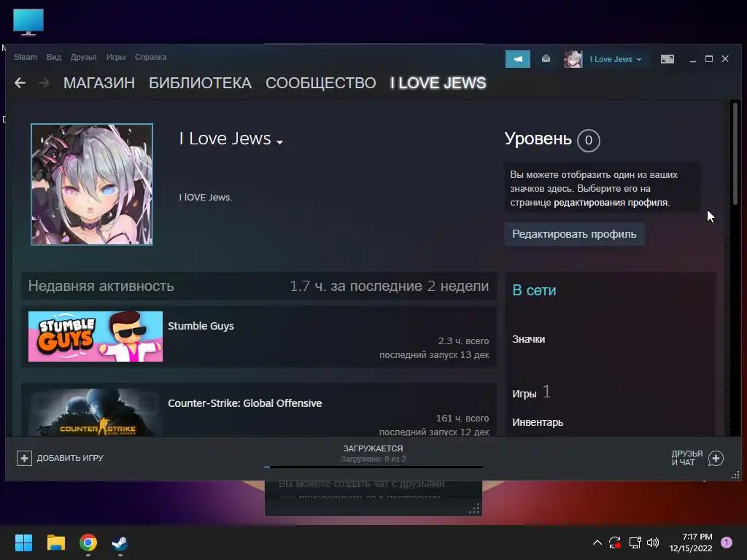Click "Загружено: 0 из 2" text
The image size is (747, 560).
pyautogui.click(x=373, y=459)
